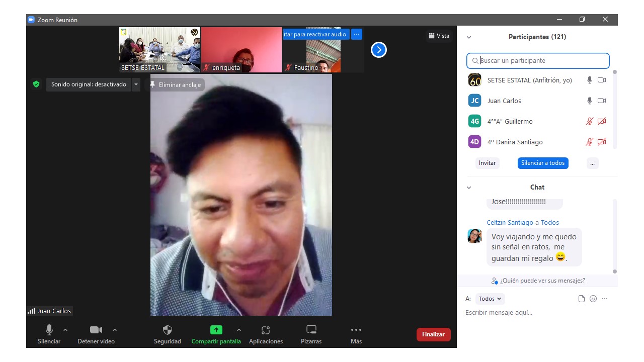Select the enriqueta video thumbnail
The height and width of the screenshot is (362, 644).
coord(242,50)
